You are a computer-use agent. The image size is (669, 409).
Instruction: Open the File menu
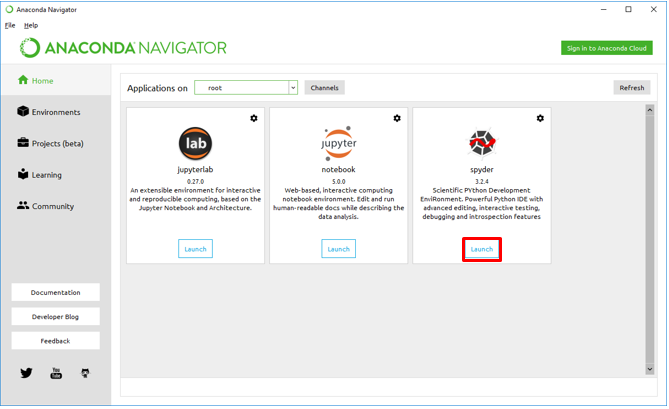coord(10,26)
